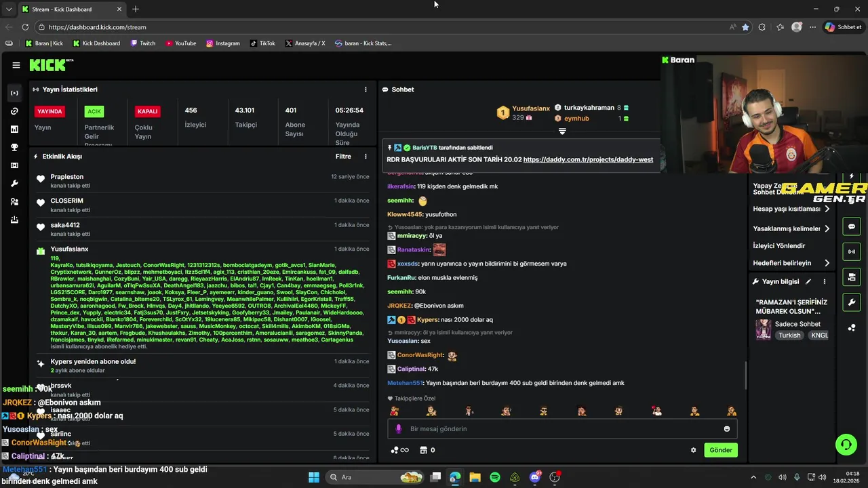Viewport: 868px width, 488px height.
Task: Open a new browser tab with plus button
Action: tap(136, 9)
